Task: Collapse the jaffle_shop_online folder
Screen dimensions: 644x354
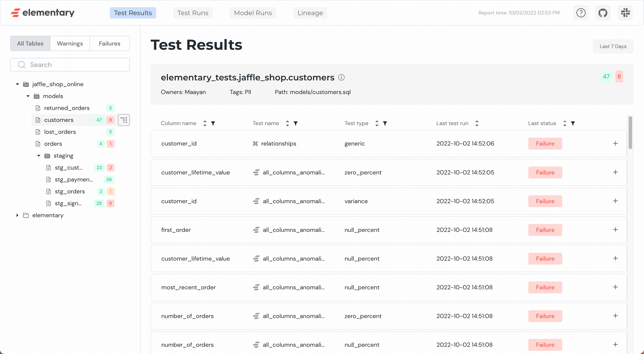Action: (17, 84)
